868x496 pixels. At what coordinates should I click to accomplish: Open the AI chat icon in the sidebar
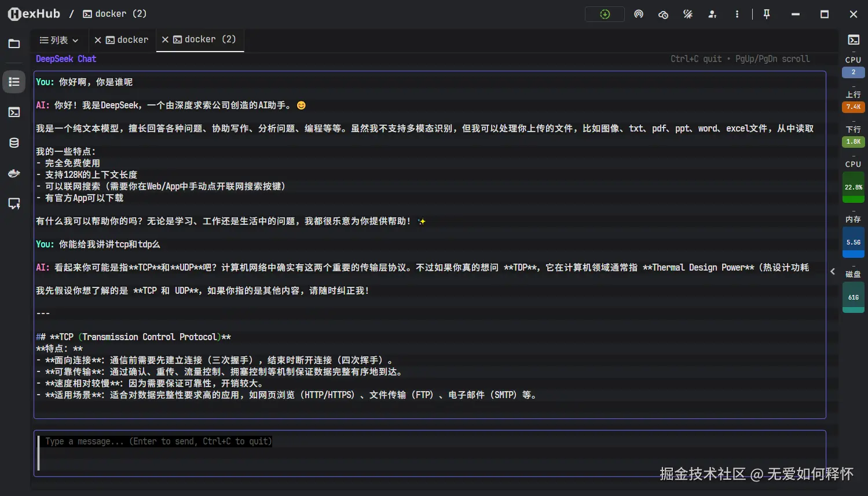click(14, 203)
